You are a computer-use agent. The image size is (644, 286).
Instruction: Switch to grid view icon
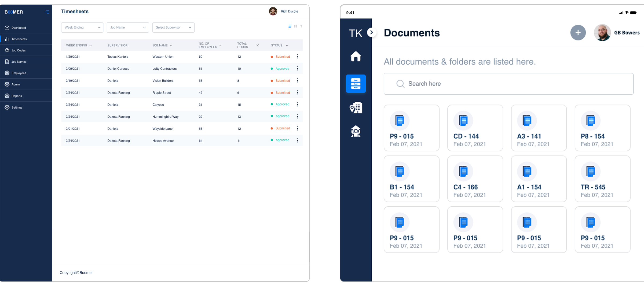click(295, 26)
